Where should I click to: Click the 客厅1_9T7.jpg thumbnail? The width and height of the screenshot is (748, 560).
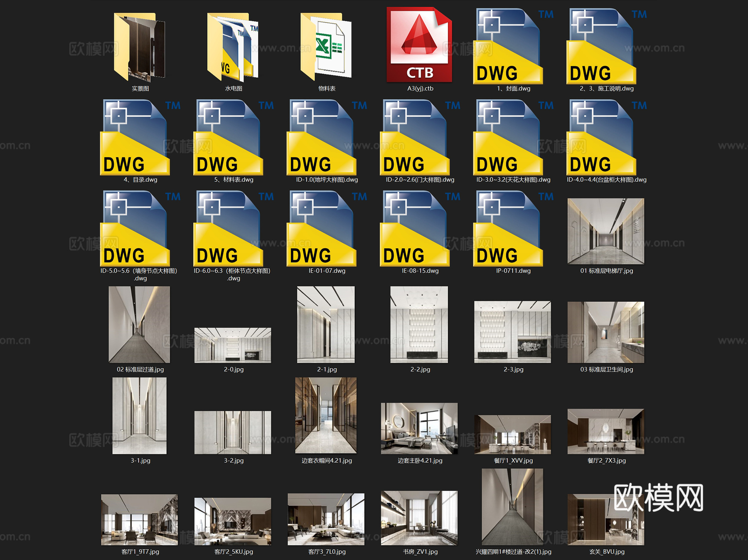click(139, 520)
